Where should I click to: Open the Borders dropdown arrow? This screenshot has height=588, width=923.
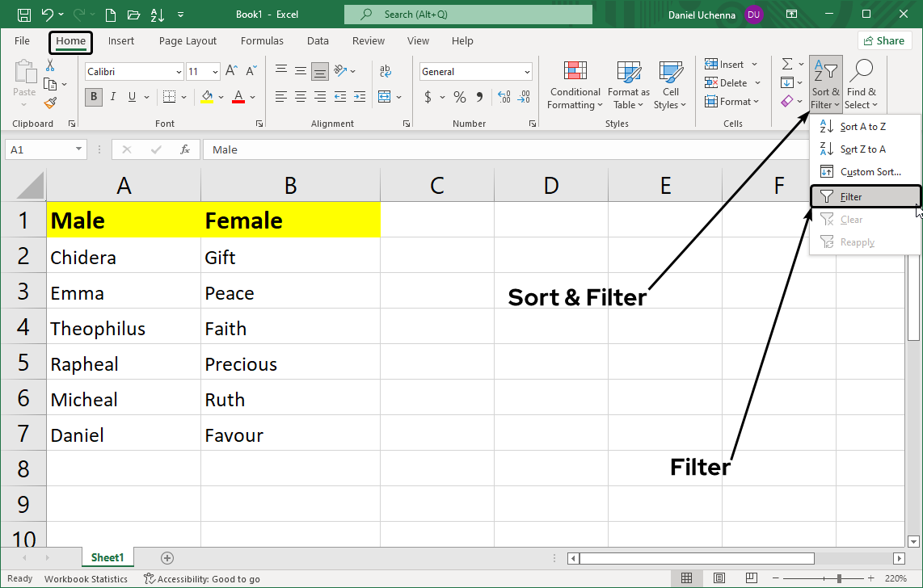(x=183, y=96)
